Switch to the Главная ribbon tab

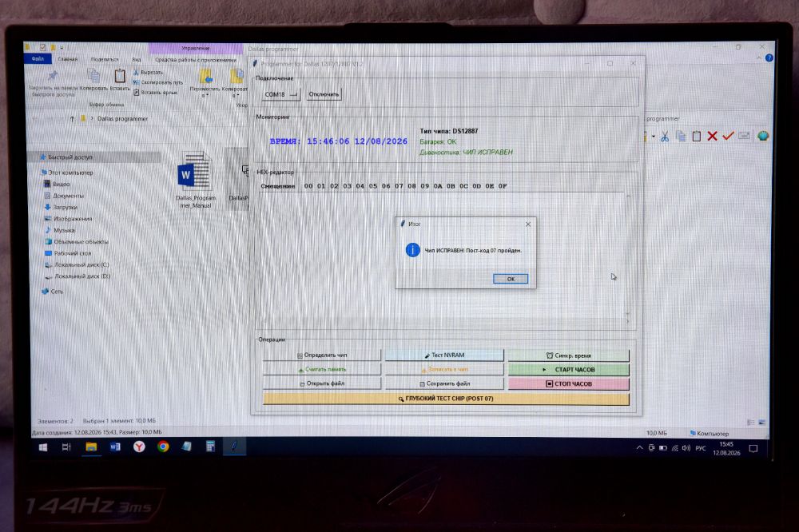tap(68, 59)
